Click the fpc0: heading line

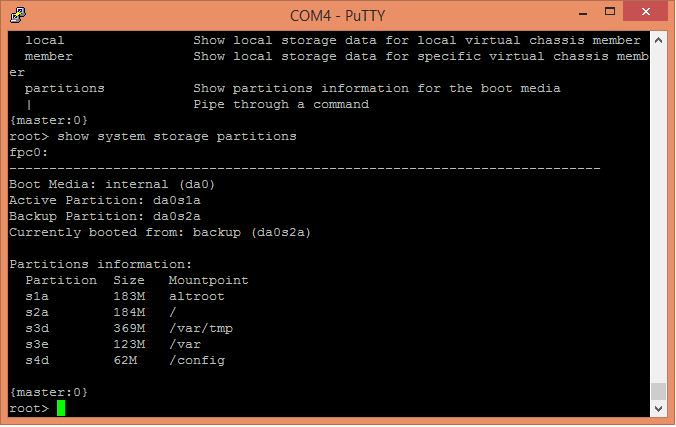(x=28, y=153)
